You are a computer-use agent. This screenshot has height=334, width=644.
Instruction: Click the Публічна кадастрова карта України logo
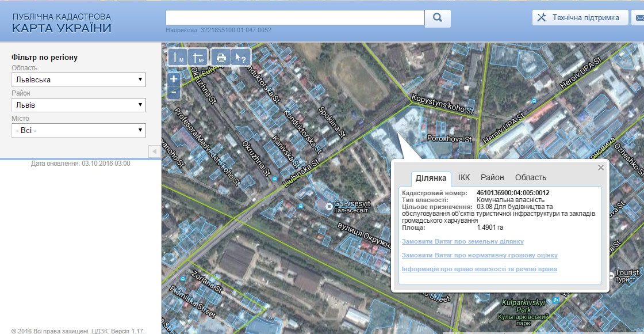tap(62, 22)
